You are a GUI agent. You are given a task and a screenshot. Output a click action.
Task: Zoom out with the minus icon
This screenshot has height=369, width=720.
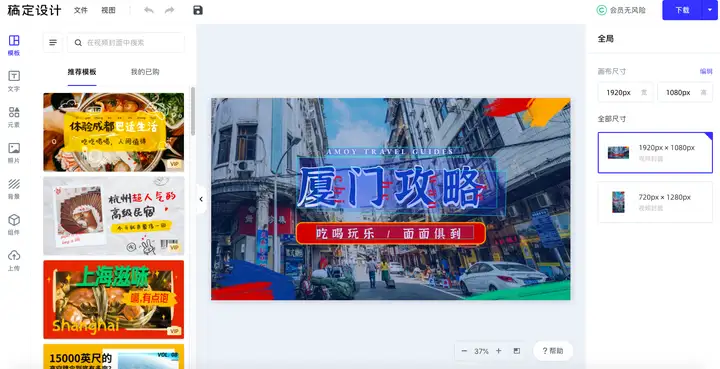(464, 351)
